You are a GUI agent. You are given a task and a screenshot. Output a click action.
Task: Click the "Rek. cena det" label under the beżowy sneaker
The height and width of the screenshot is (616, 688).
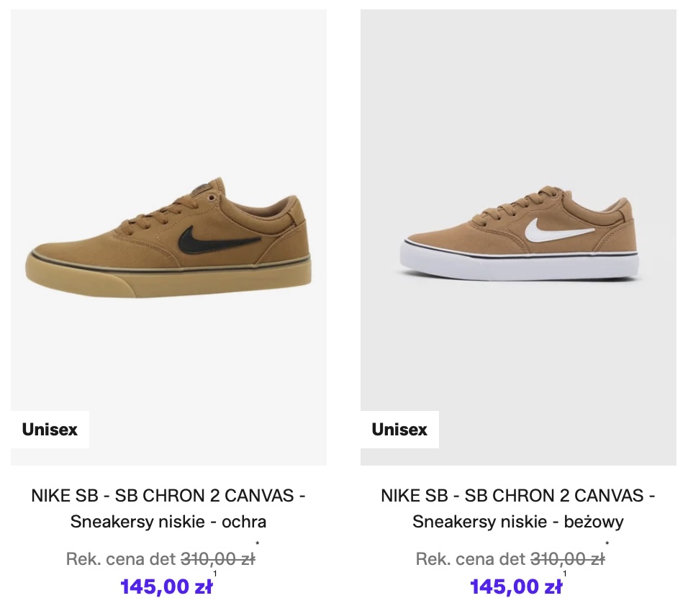(x=471, y=559)
